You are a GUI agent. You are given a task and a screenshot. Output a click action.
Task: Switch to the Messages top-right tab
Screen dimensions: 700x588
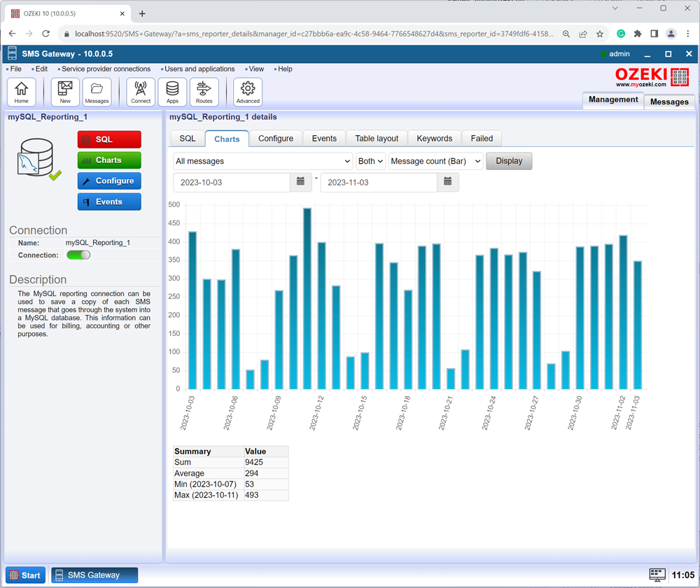(669, 101)
